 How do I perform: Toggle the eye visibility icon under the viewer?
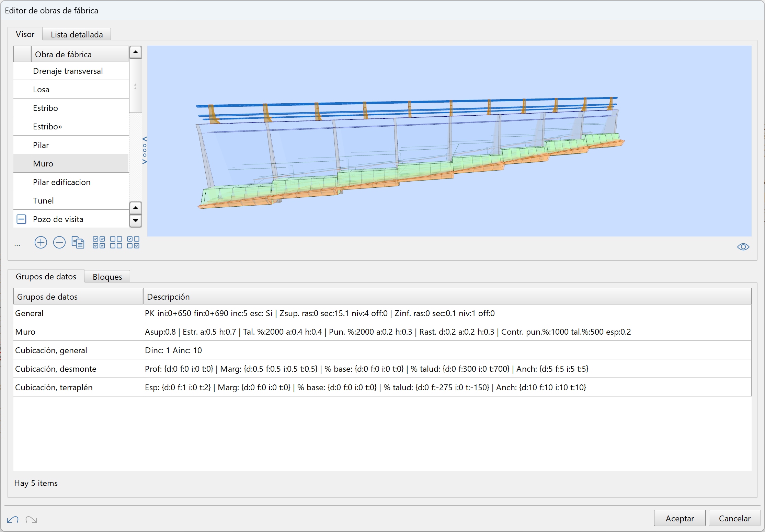point(743,247)
